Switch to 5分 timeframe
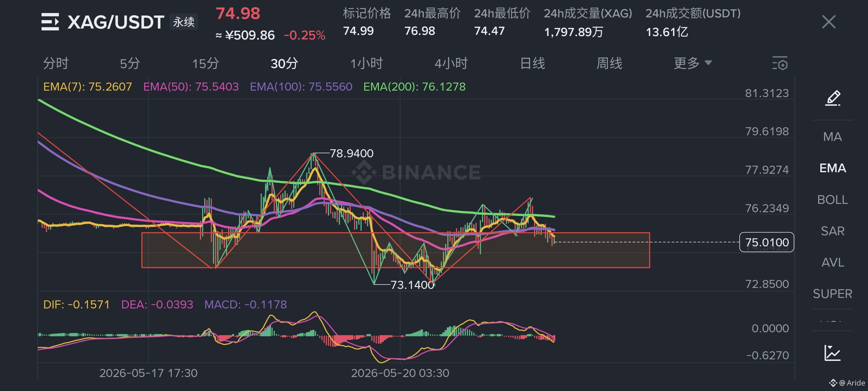Viewport: 868px width, 391px height. tap(130, 63)
